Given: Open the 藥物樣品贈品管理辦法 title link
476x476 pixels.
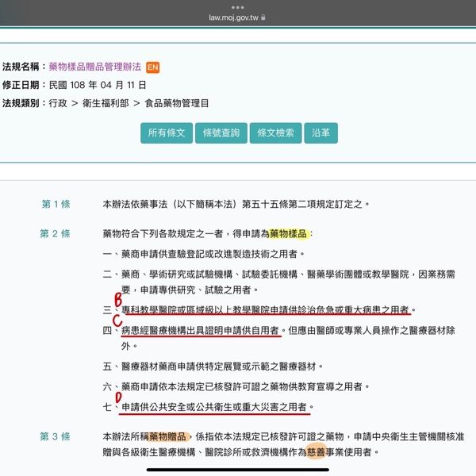Looking at the screenshot, I should (94, 67).
